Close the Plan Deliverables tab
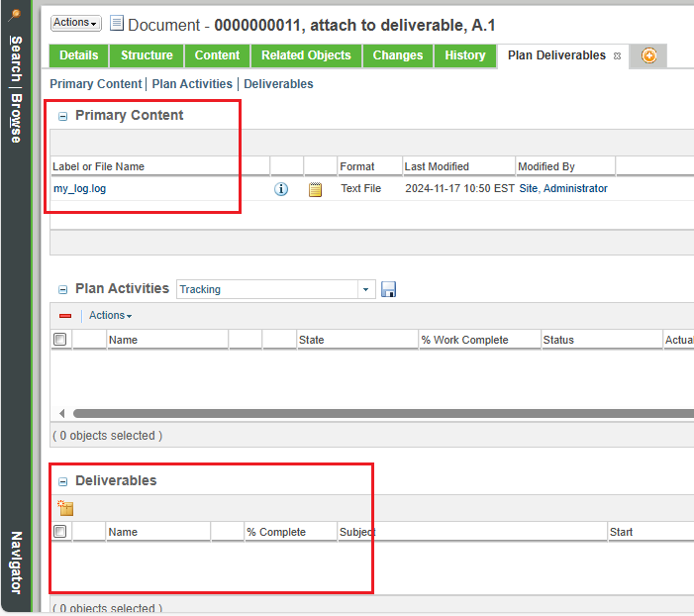Viewport: 694px width, 616px height. point(617,56)
